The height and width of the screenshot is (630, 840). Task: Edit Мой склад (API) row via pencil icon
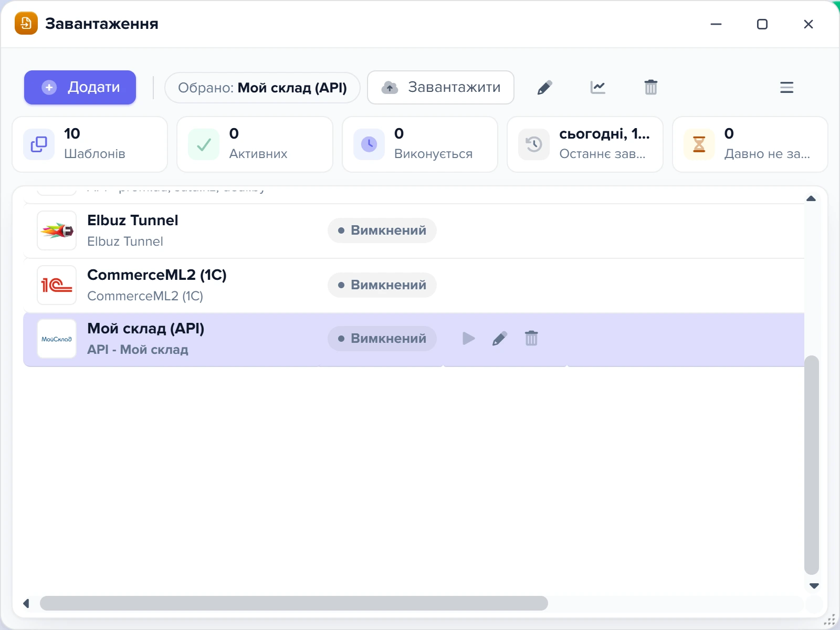coord(500,339)
